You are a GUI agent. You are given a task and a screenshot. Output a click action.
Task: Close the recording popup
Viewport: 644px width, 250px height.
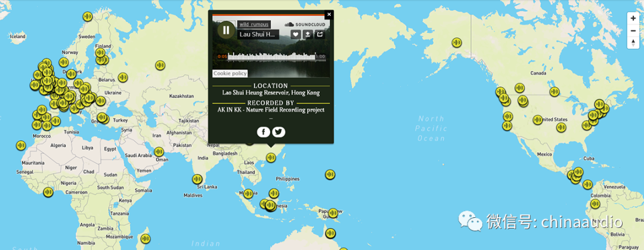(x=329, y=14)
